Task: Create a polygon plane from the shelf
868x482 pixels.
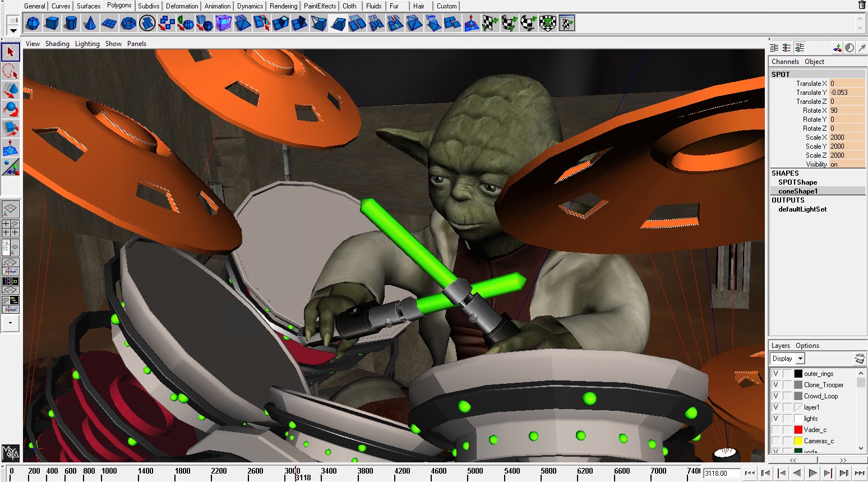Action: (x=109, y=24)
